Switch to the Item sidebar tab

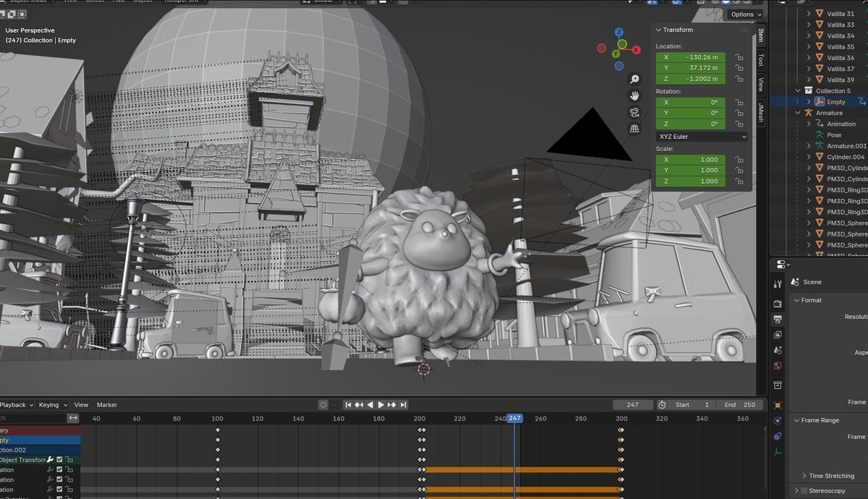tap(761, 35)
